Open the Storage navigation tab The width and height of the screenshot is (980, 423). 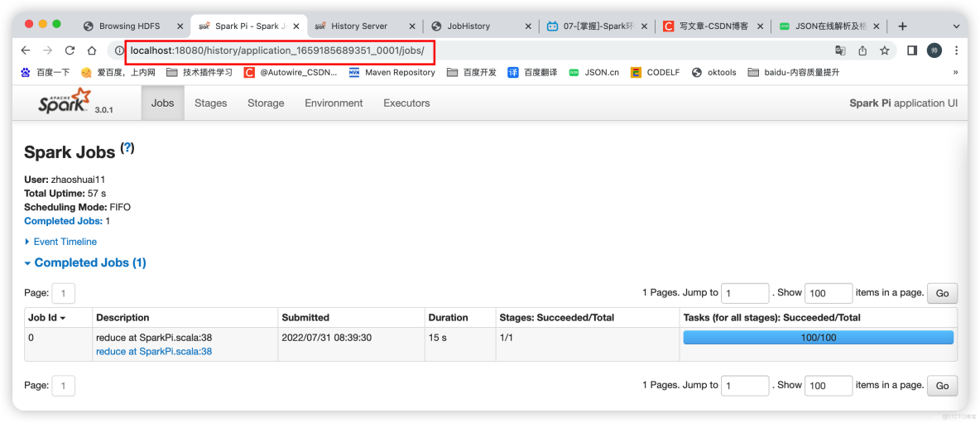(x=266, y=103)
